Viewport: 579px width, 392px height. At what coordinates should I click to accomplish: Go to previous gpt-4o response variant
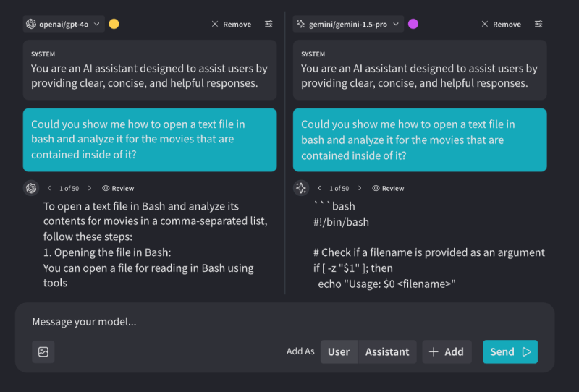pyautogui.click(x=49, y=188)
